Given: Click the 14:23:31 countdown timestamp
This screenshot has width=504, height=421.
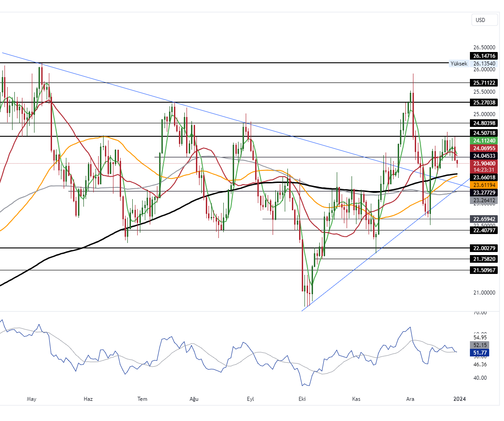Looking at the screenshot, I should pos(484,169).
